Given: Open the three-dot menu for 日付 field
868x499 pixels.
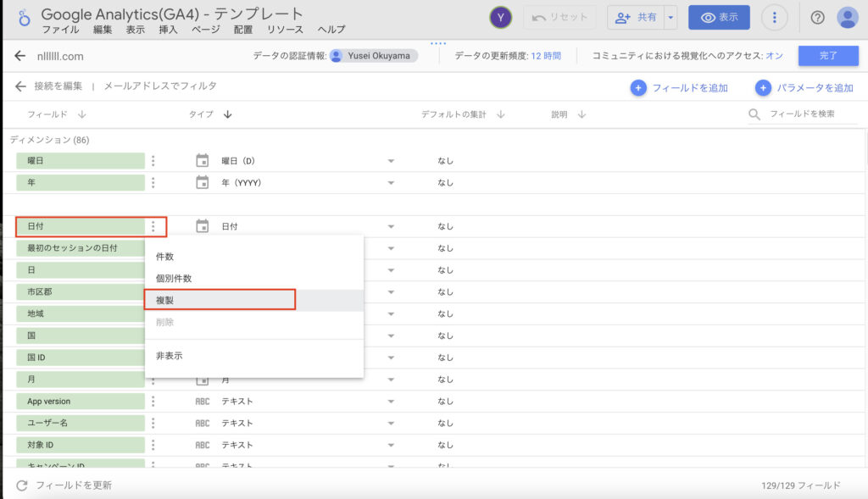Looking at the screenshot, I should 153,226.
